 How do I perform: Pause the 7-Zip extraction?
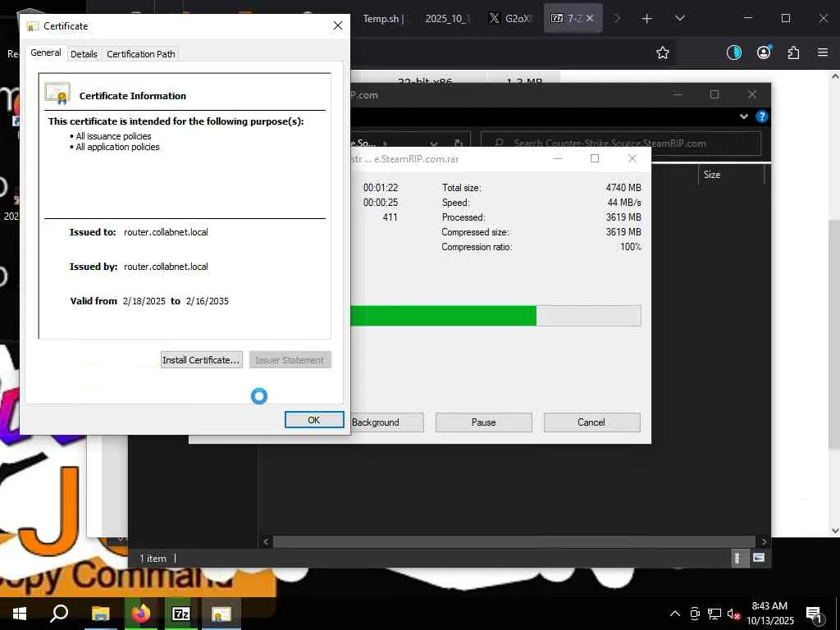484,422
